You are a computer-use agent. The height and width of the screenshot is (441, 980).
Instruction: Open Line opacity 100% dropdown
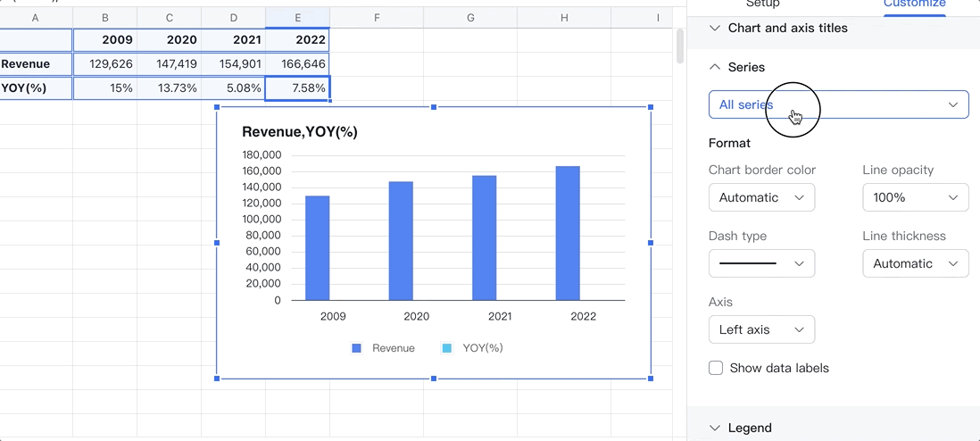916,197
